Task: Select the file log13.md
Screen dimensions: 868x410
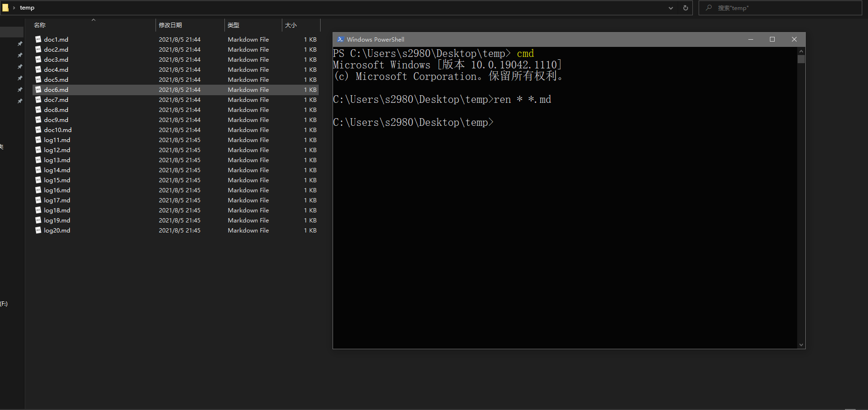Action: (57, 160)
